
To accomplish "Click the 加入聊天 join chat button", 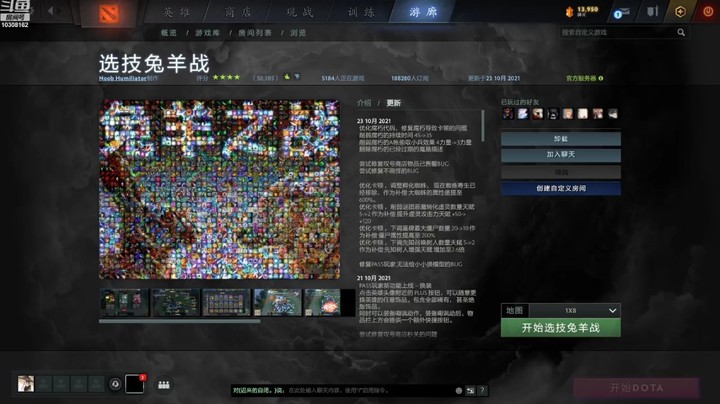I will [x=561, y=155].
